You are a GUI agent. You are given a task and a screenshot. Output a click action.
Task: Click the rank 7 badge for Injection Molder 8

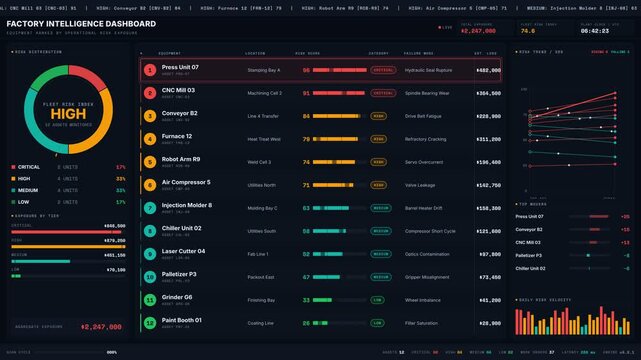150,208
